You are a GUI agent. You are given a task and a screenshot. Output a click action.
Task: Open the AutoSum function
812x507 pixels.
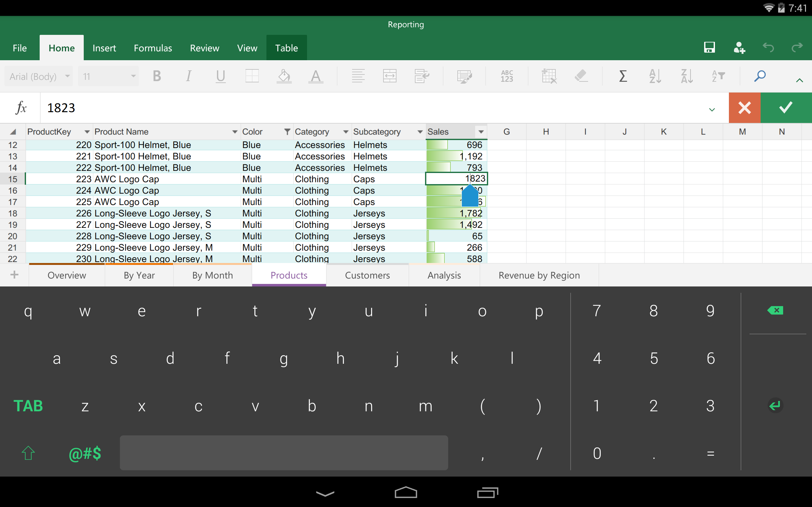point(623,76)
